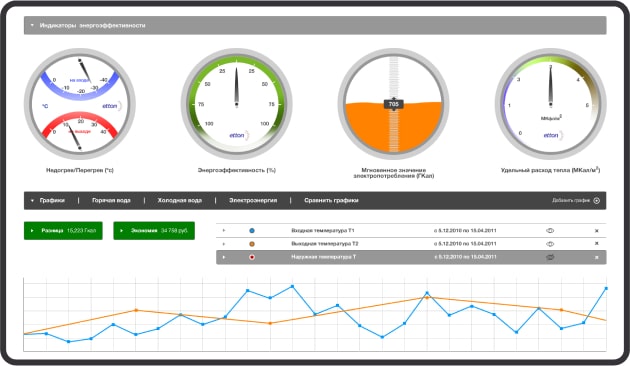Click the plus icon next to Добавить график

click(x=597, y=200)
